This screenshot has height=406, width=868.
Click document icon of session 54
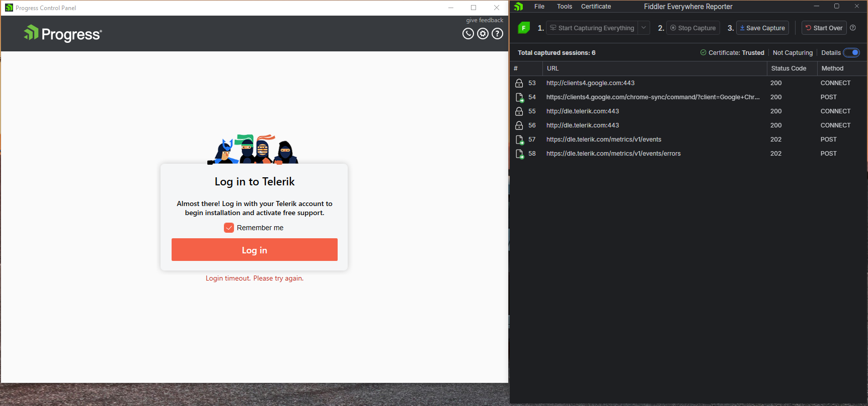point(519,97)
